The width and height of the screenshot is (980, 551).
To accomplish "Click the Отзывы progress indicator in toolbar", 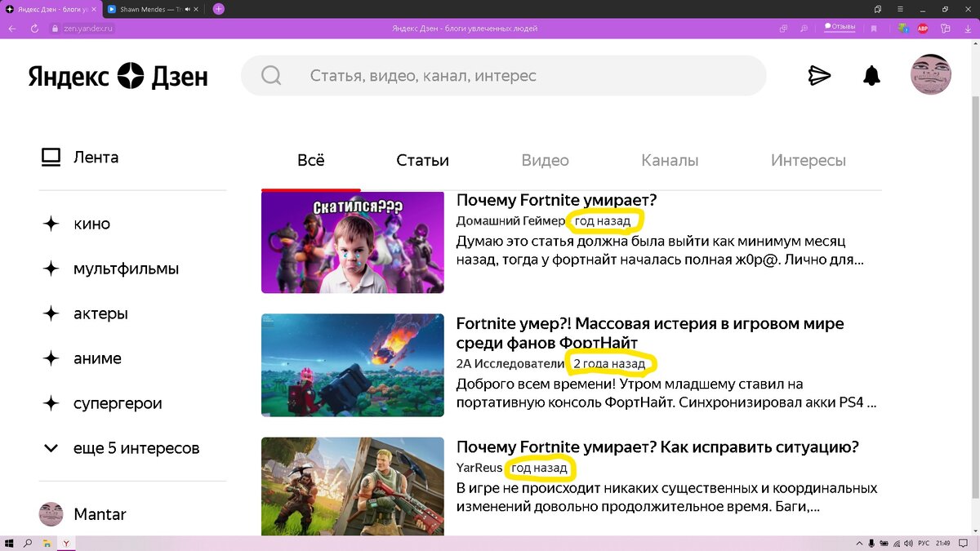I will pyautogui.click(x=839, y=27).
